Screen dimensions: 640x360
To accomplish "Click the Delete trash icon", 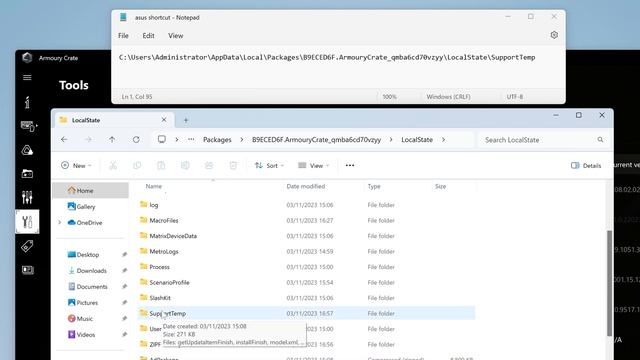I will click(233, 165).
